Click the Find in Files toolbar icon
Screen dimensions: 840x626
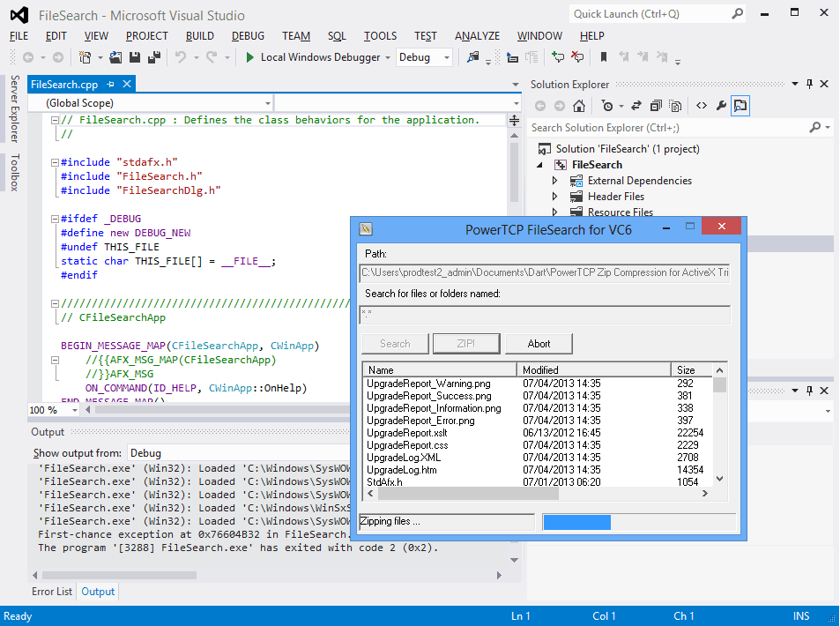[x=472, y=57]
